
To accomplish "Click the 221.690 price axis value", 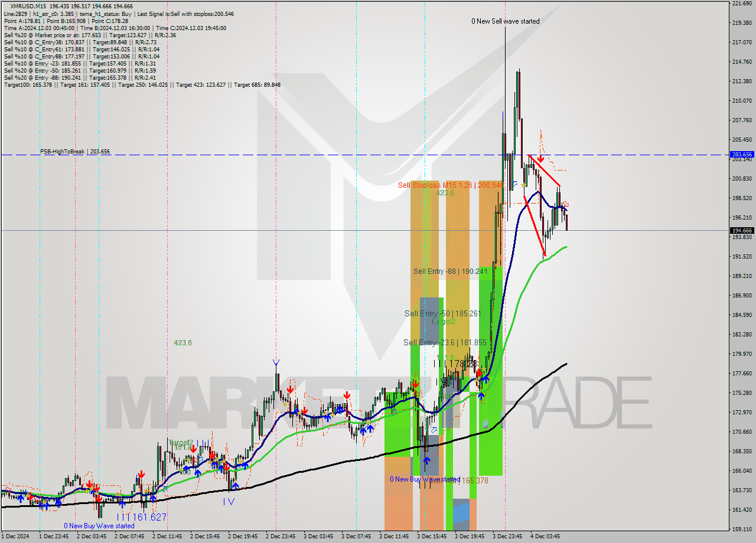I will pos(742,4).
